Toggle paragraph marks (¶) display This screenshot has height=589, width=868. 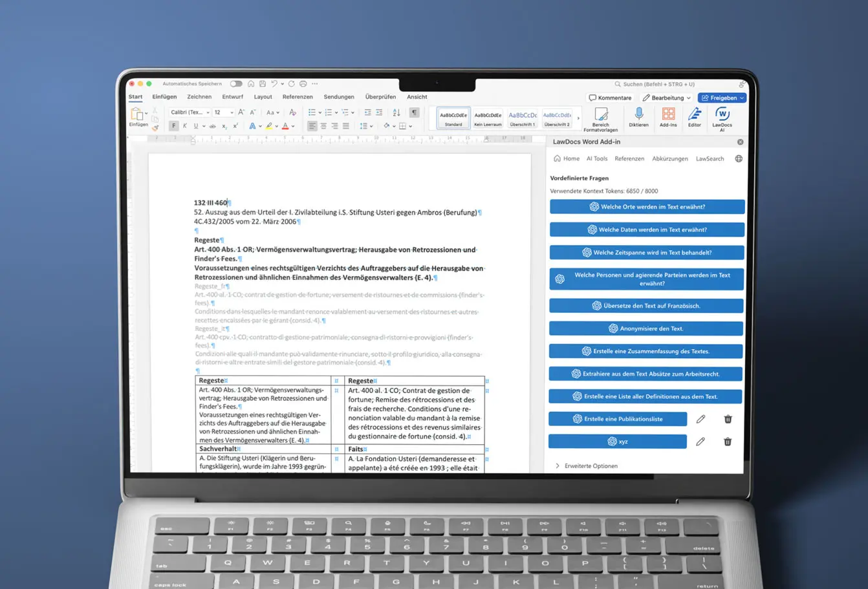(x=414, y=112)
